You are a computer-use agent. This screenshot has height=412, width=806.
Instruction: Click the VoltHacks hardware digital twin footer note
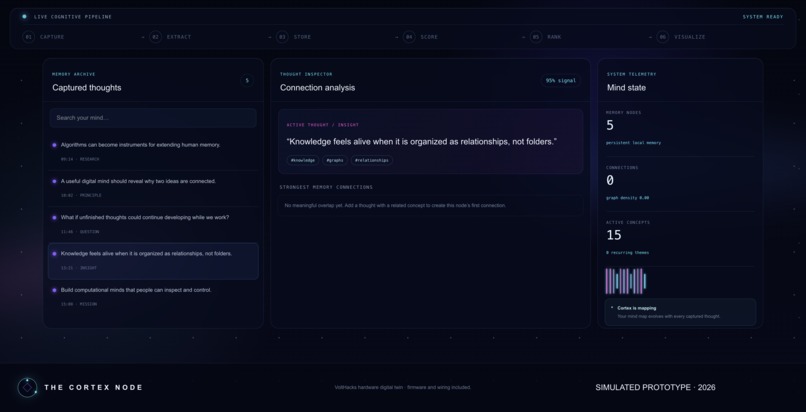click(402, 387)
